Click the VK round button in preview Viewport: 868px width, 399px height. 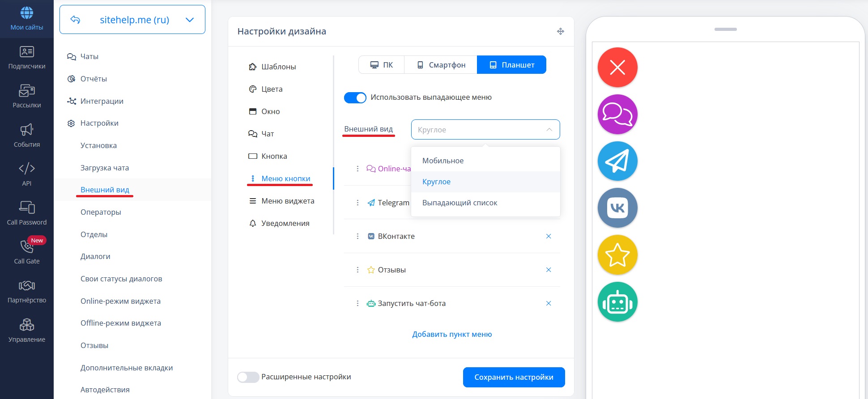pyautogui.click(x=617, y=208)
